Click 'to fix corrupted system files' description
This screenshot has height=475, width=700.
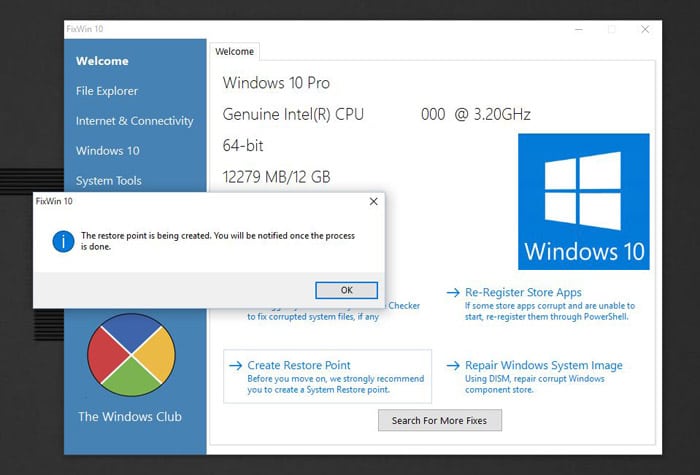click(313, 317)
